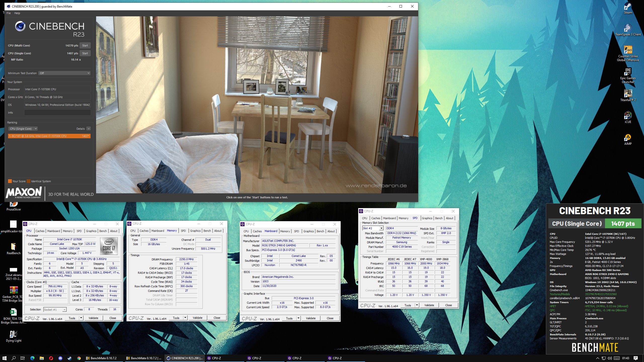Open Tools dropdown arrow in CPU-Z Mainboard window
Viewport: 644px width, 362px height.
(x=298, y=318)
